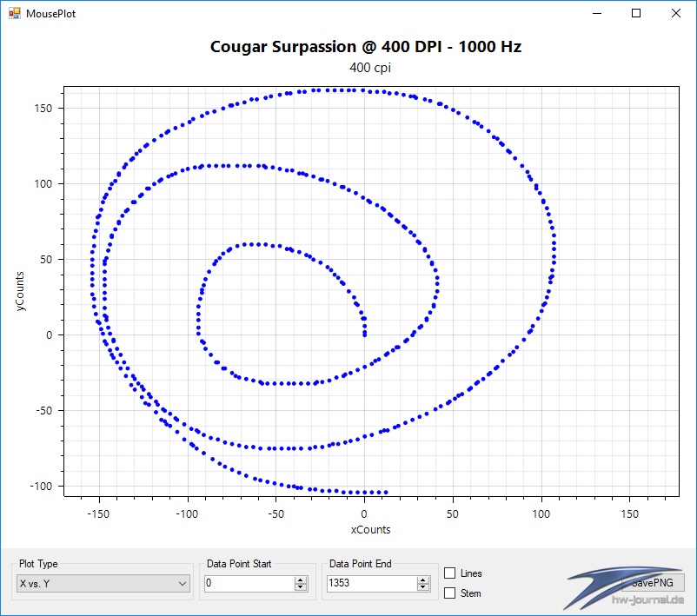Viewport: 697px width, 616px height.
Task: Maximize the MousePlot window
Action: [x=636, y=13]
